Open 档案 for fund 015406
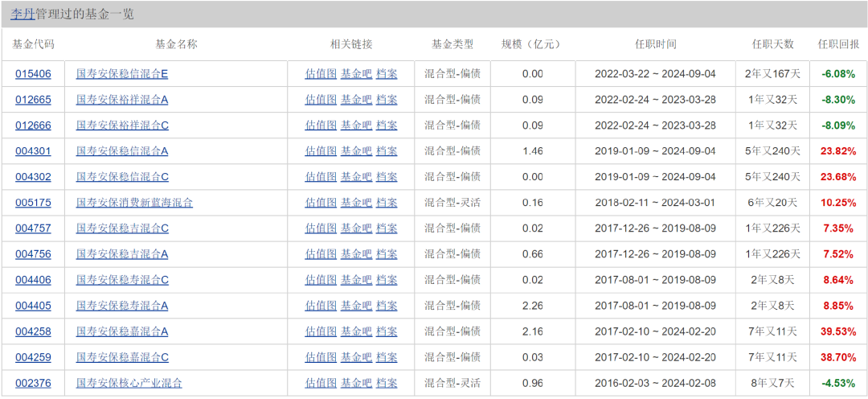Viewport: 868px width, 399px height. click(x=387, y=74)
